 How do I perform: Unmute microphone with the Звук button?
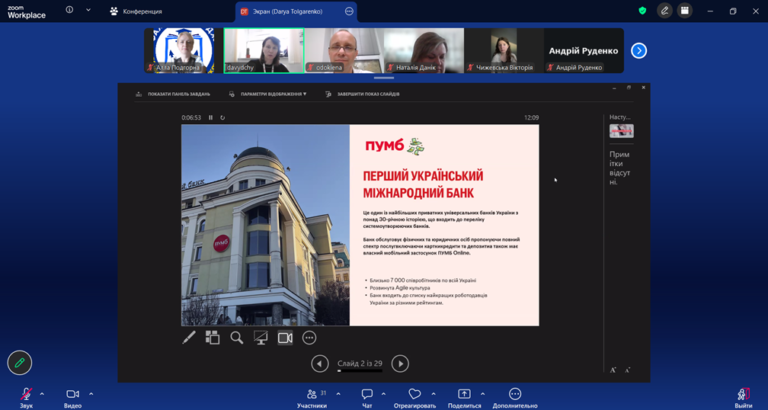tap(26, 398)
